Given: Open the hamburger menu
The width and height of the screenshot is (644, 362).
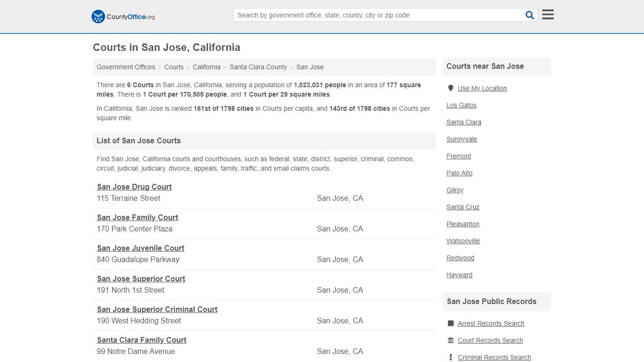Looking at the screenshot, I should click(548, 15).
